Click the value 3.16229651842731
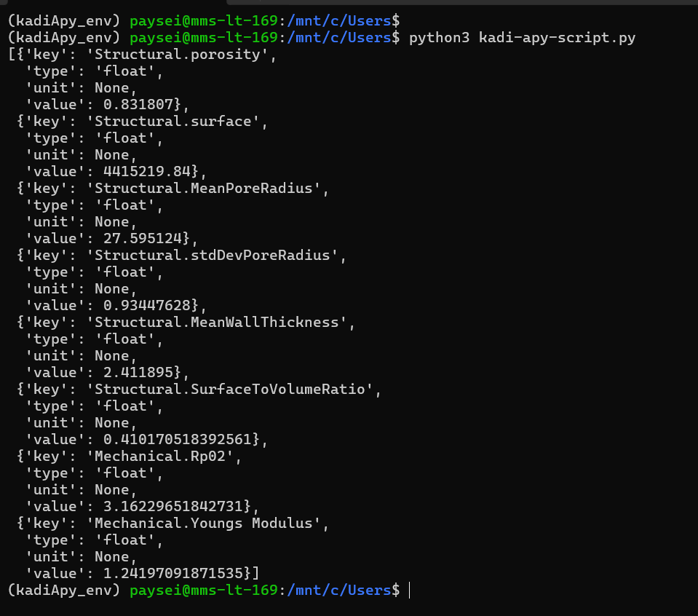Screen dimensions: 698x616 [173, 507]
